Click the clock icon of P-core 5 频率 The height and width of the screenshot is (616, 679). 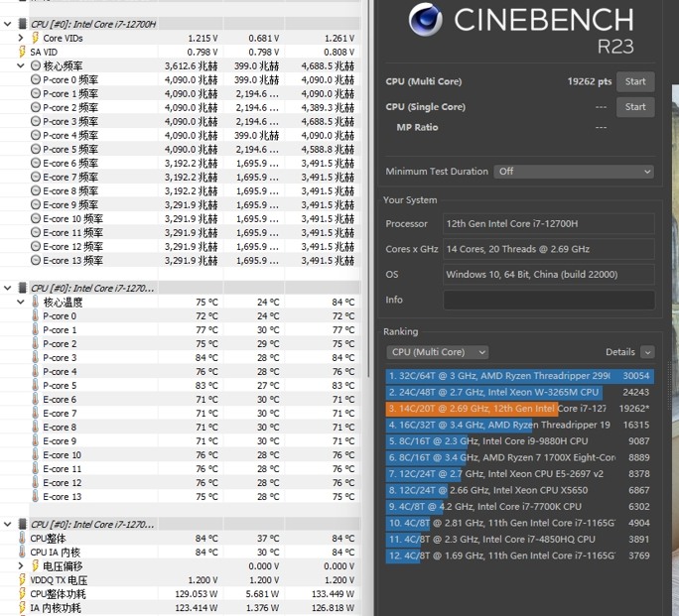(x=36, y=149)
